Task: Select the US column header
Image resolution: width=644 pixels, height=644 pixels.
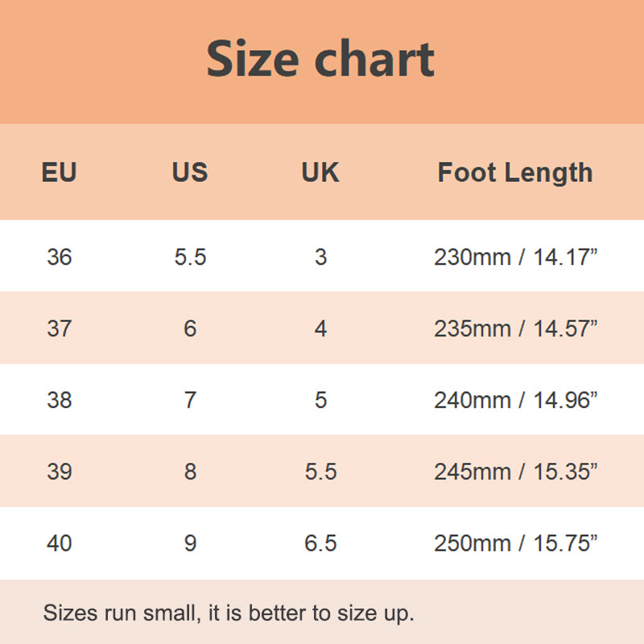Action: point(190,172)
